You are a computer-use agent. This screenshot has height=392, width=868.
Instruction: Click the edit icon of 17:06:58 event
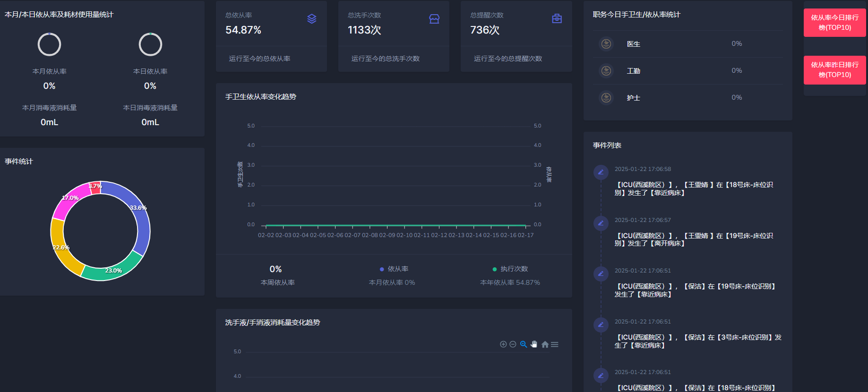point(601,172)
